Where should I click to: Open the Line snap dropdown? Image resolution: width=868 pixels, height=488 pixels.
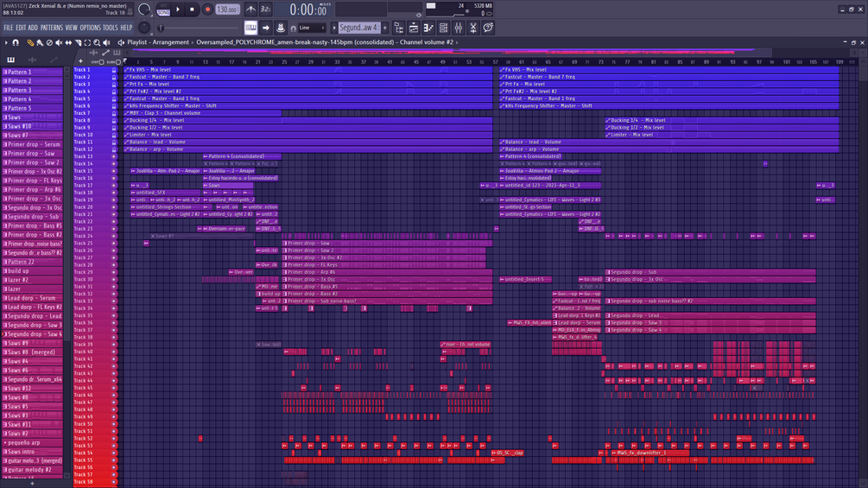pos(312,28)
